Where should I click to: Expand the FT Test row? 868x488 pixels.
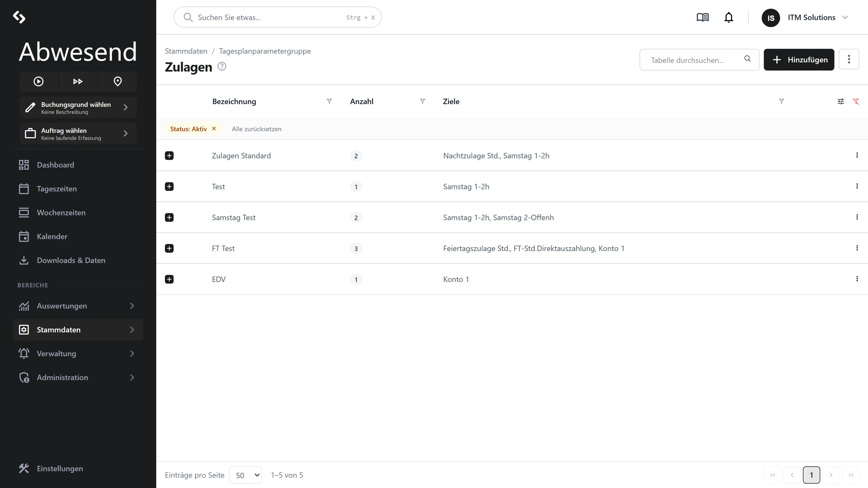(169, 249)
